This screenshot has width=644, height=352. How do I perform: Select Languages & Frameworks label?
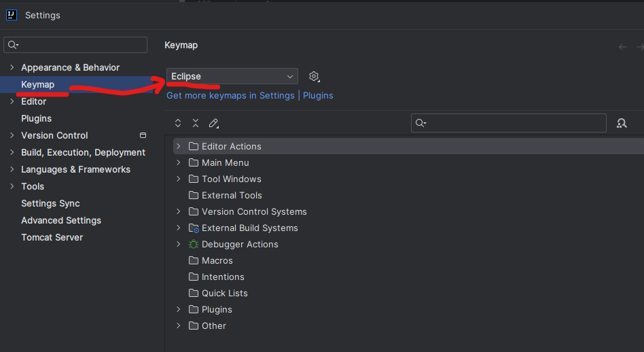click(x=75, y=170)
